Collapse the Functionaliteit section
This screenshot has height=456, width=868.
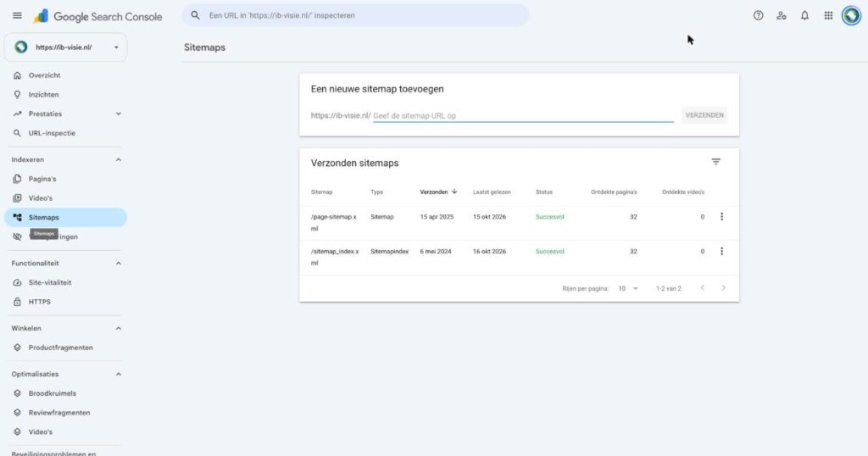click(118, 264)
